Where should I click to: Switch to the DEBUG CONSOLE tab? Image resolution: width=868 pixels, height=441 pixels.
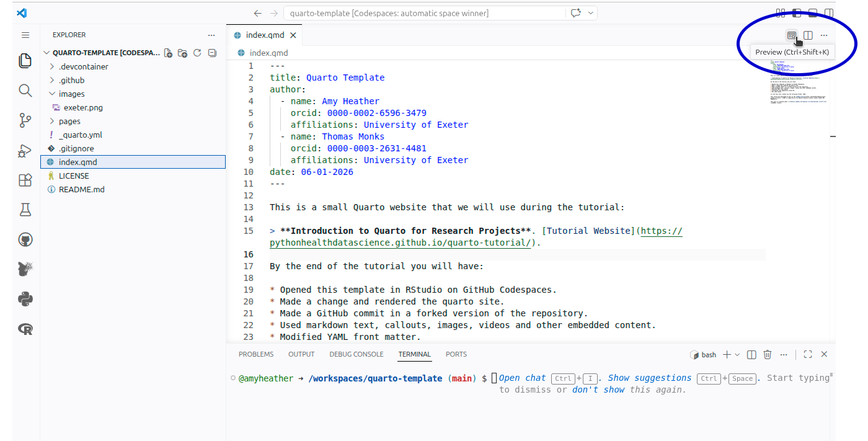point(356,355)
